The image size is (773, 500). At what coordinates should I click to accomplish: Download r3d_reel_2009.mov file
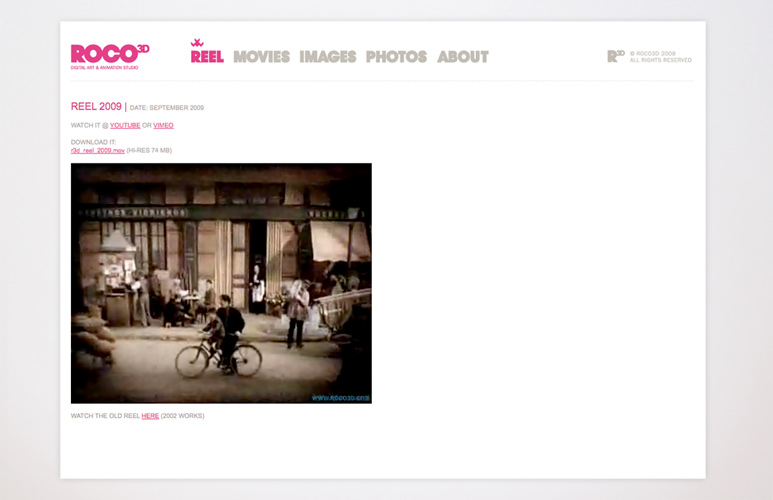tap(98, 150)
